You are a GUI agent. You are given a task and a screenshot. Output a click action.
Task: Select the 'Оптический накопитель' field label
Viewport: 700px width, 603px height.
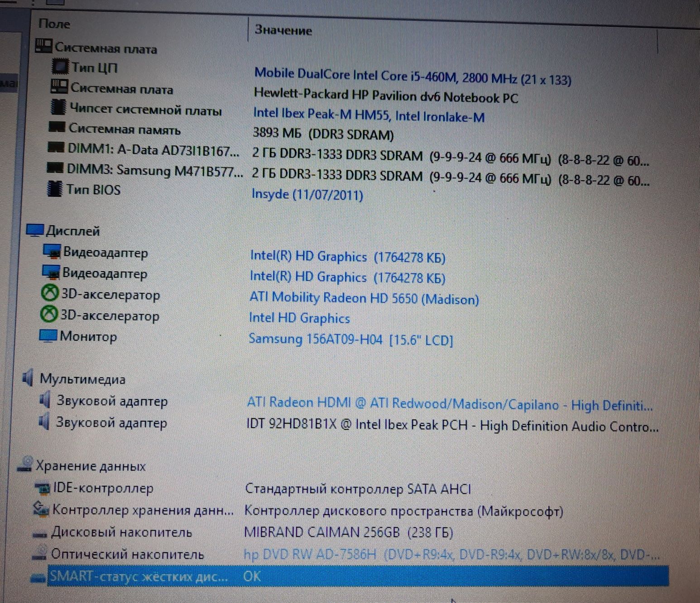[x=127, y=554]
